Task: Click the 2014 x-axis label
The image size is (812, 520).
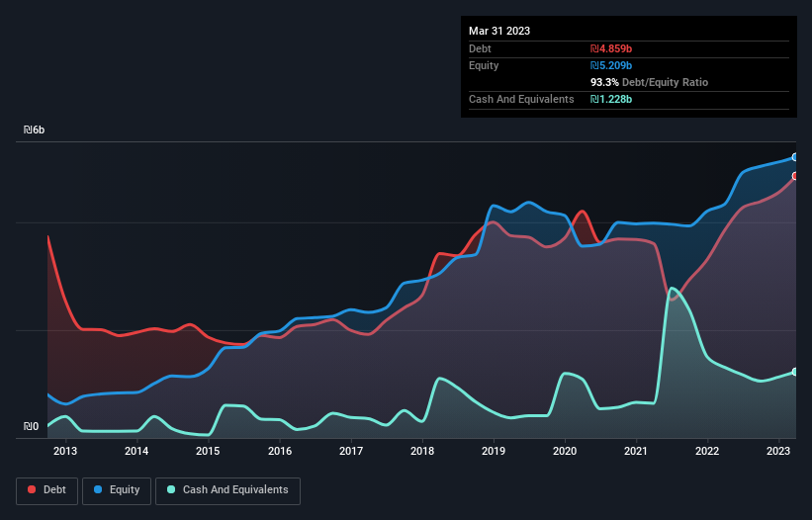Action: (136, 451)
